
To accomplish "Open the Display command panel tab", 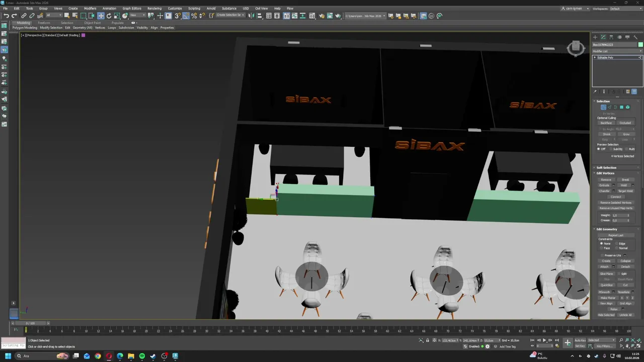I will coord(627,37).
